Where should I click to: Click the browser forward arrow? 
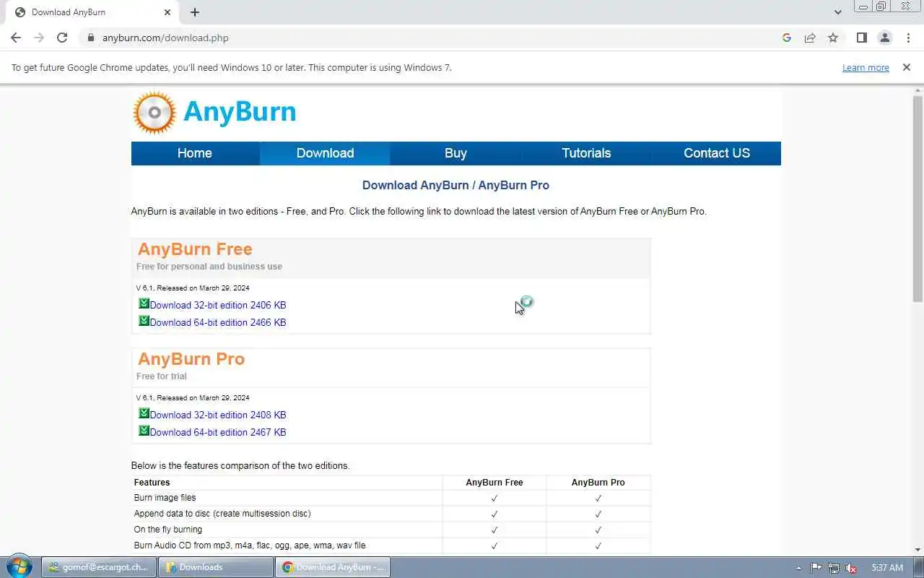(39, 38)
